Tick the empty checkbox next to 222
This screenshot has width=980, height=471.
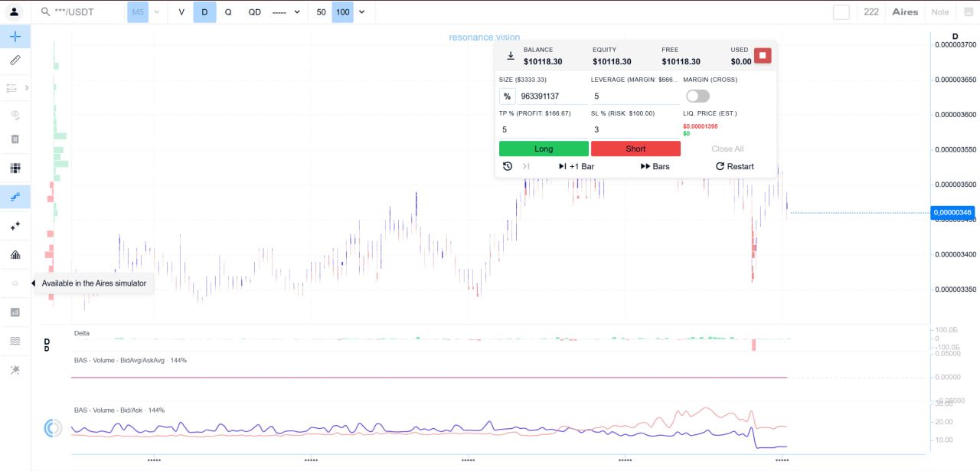pos(841,12)
